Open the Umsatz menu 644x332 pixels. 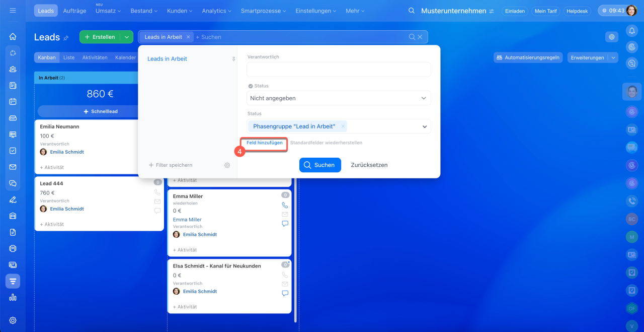(x=109, y=11)
